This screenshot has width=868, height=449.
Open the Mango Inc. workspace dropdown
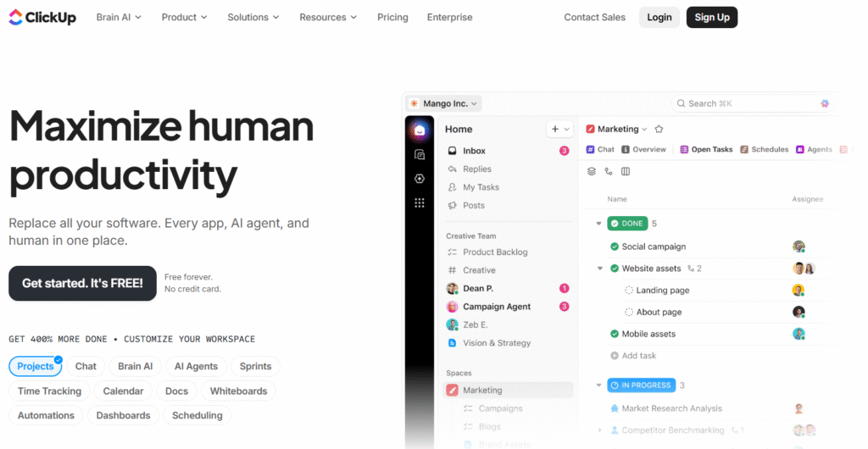(x=443, y=103)
